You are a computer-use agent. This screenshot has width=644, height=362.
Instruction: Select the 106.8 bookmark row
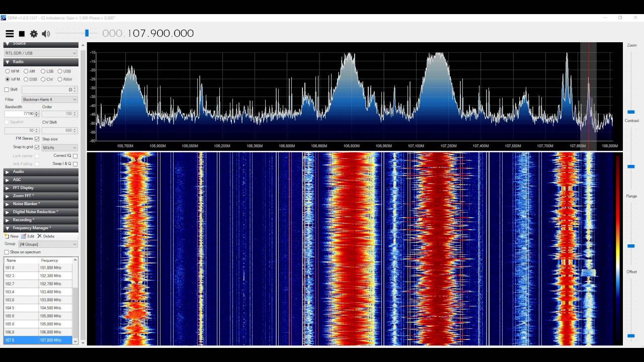coord(38,332)
